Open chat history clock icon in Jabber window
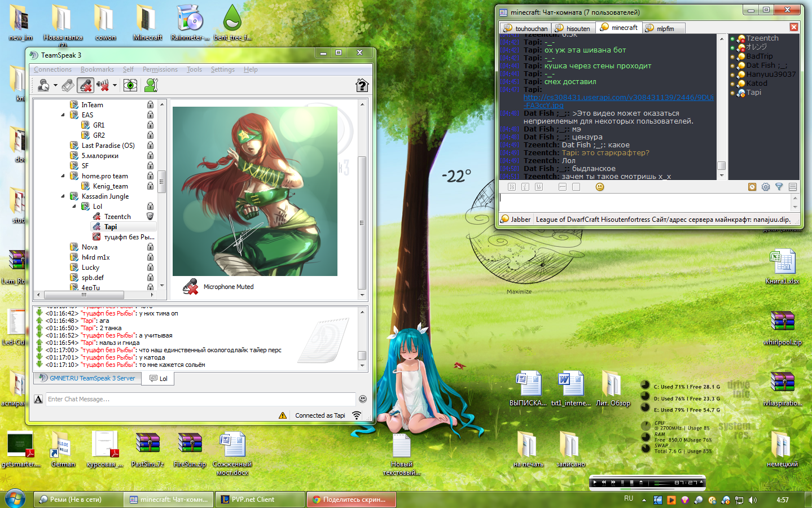Viewport: 812px width, 508px height. click(752, 187)
